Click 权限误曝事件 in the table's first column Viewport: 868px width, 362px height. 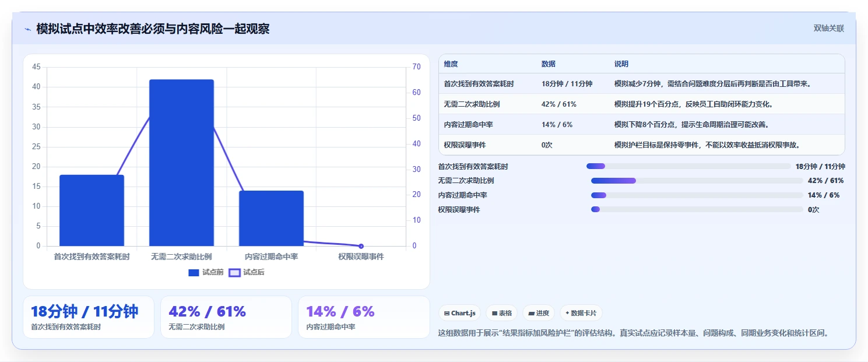pos(465,145)
